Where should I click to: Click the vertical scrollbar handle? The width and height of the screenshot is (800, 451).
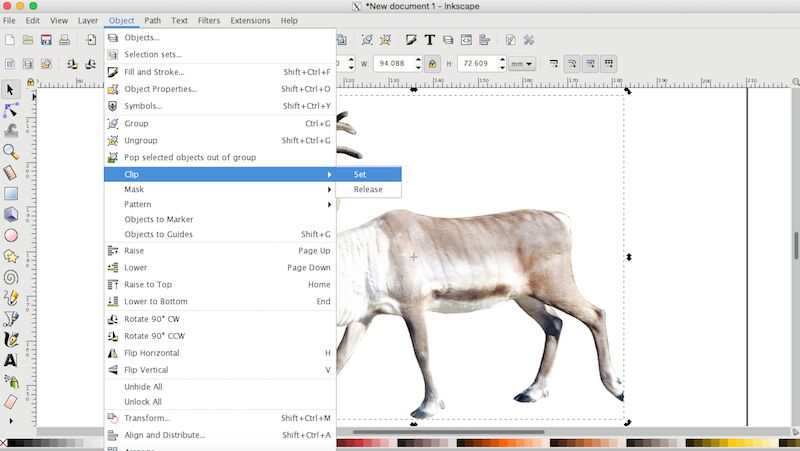796,245
